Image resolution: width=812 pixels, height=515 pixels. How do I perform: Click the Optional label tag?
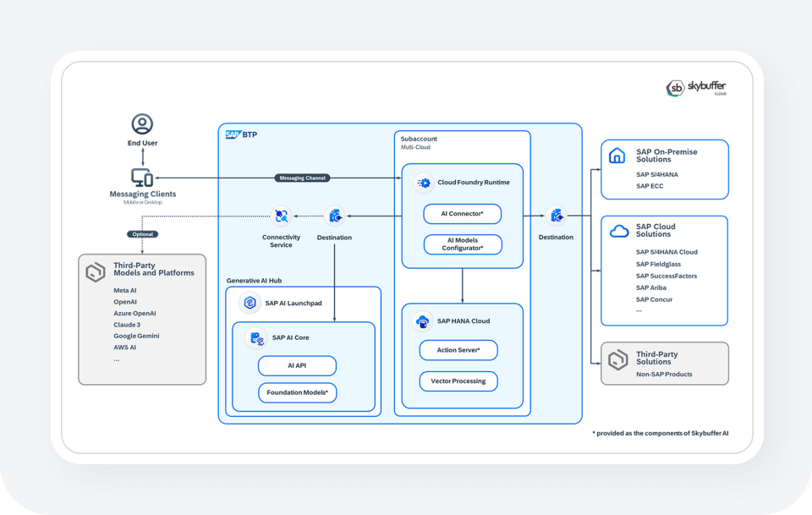tap(142, 234)
